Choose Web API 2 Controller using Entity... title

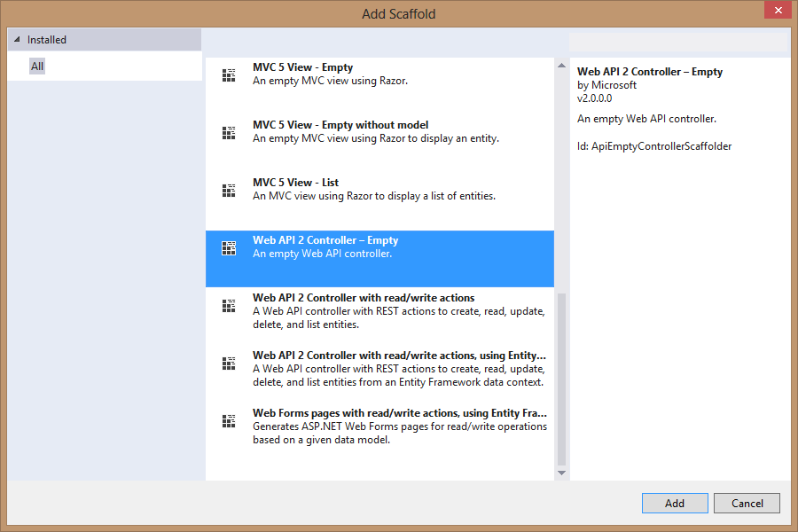[x=400, y=355]
